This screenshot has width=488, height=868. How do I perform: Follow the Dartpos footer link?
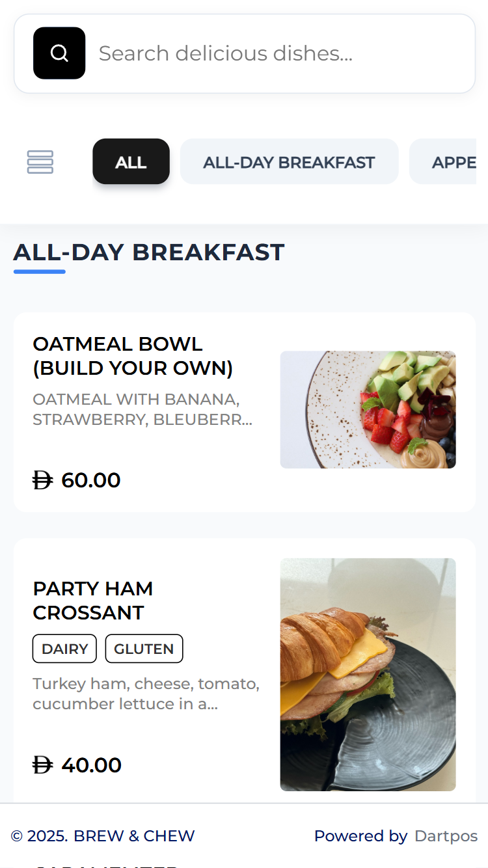[446, 836]
